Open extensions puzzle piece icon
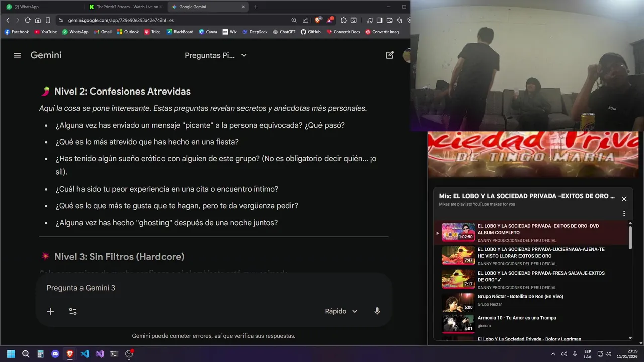 click(344, 20)
